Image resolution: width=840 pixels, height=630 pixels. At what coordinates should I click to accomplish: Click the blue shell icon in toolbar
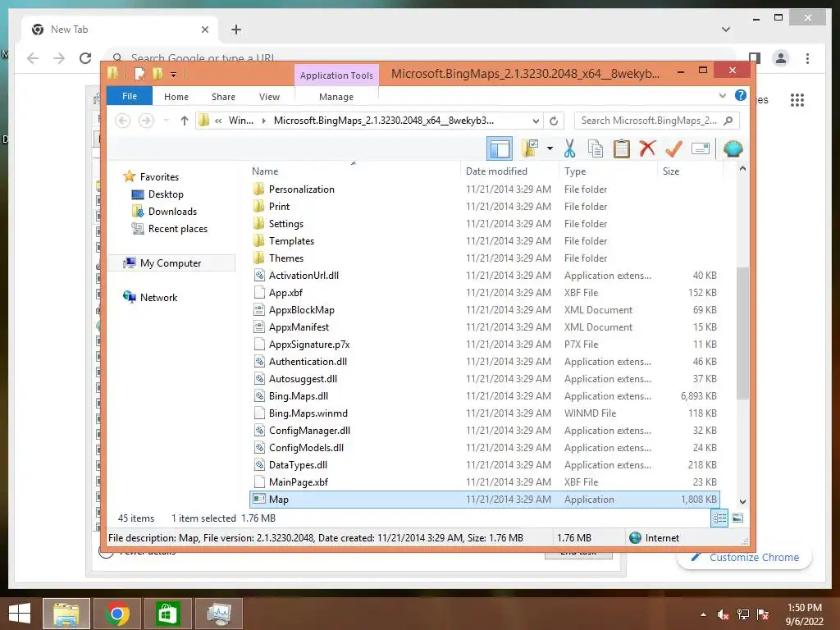(733, 148)
